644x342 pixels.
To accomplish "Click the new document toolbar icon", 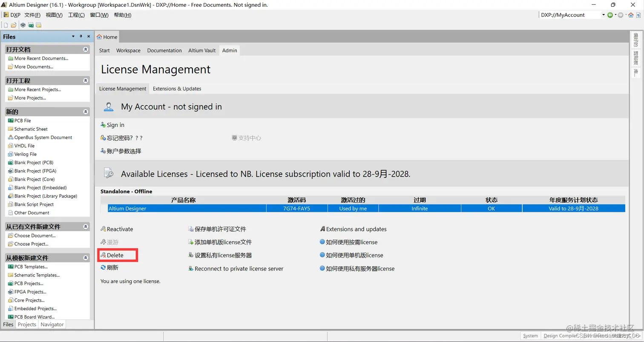I will (6, 25).
